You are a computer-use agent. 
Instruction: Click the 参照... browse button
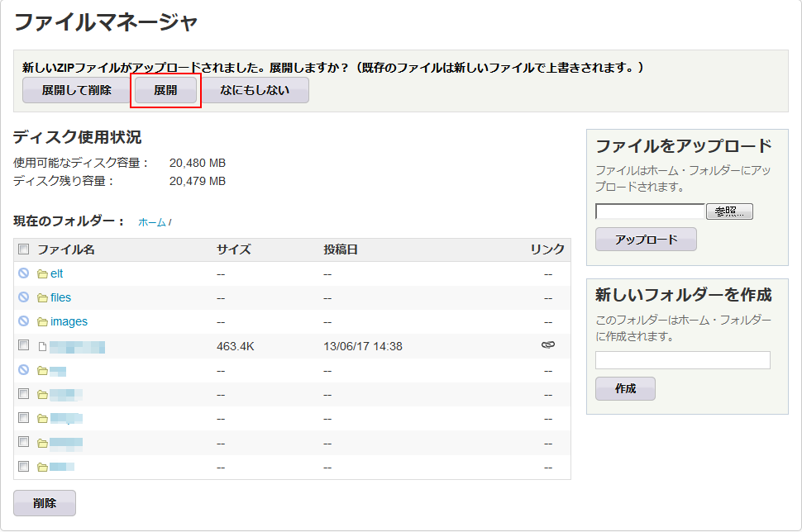point(729,211)
